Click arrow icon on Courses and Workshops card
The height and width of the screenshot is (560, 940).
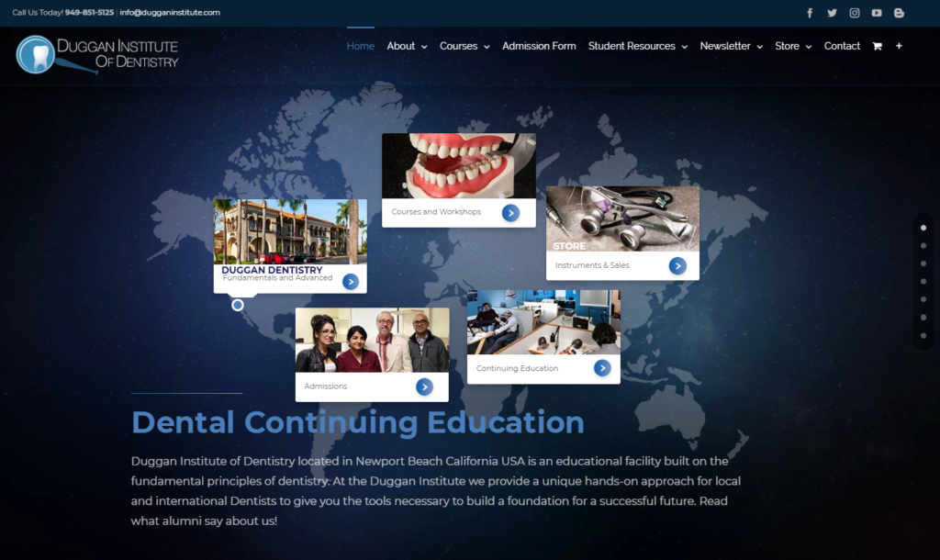coord(510,213)
